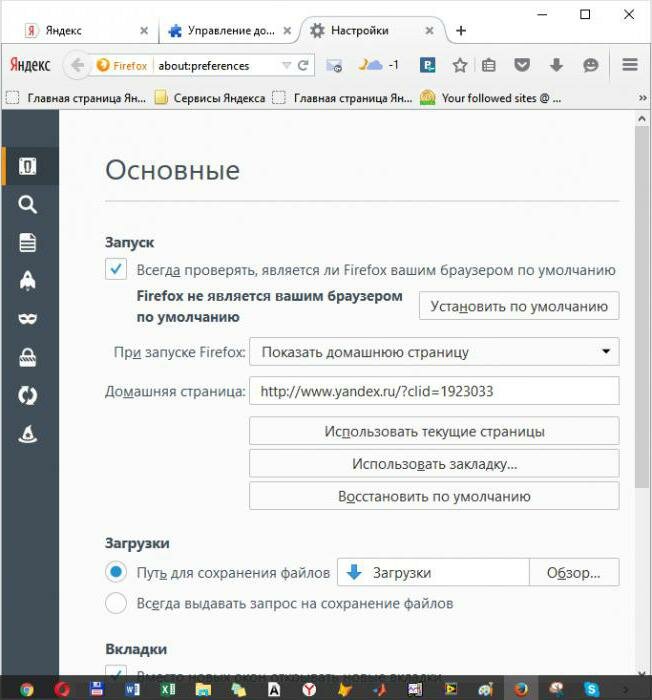This screenshot has width=652, height=700.
Task: Open 'При запуске Firefox' startup dropdown
Action: (434, 352)
